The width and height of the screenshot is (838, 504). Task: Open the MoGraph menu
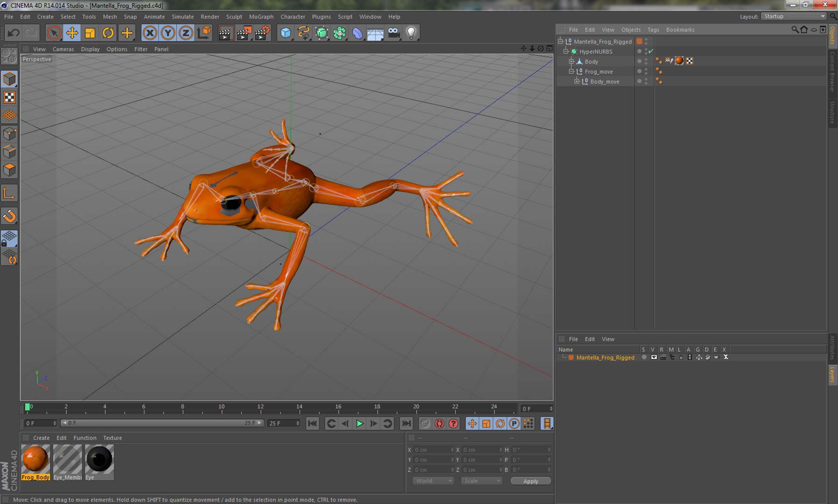pyautogui.click(x=261, y=16)
